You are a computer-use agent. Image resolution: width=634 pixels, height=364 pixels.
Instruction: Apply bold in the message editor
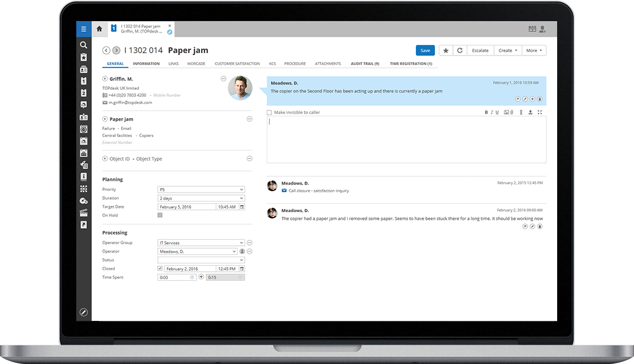point(486,112)
